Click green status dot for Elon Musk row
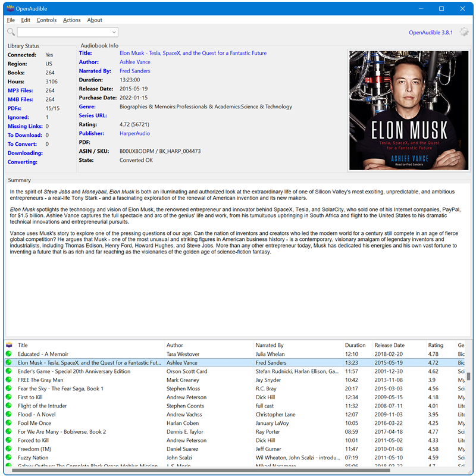 [x=8, y=362]
